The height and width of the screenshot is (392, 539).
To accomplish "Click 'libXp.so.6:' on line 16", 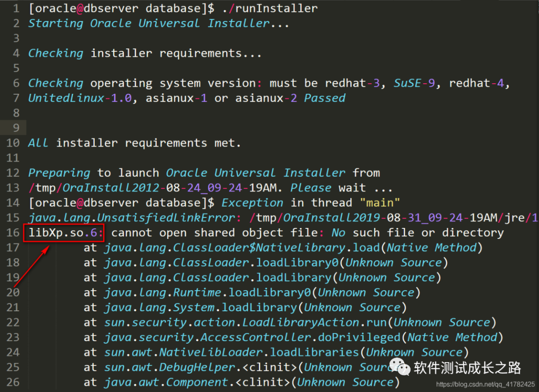I will (65, 232).
